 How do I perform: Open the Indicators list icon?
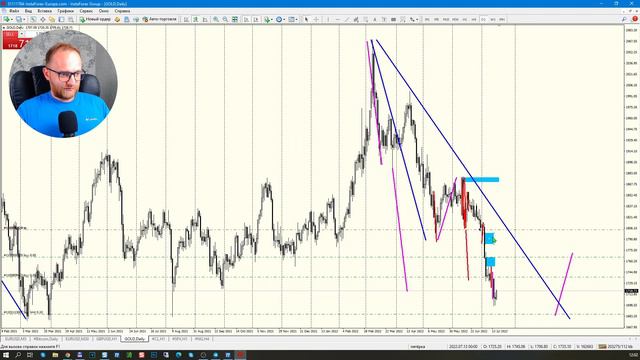click(x=267, y=19)
